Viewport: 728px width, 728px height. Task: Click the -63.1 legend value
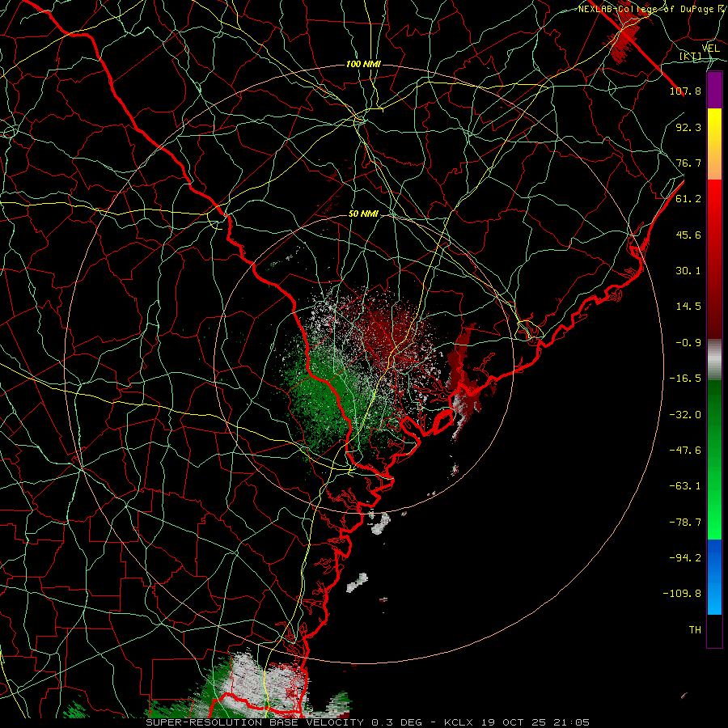685,486
